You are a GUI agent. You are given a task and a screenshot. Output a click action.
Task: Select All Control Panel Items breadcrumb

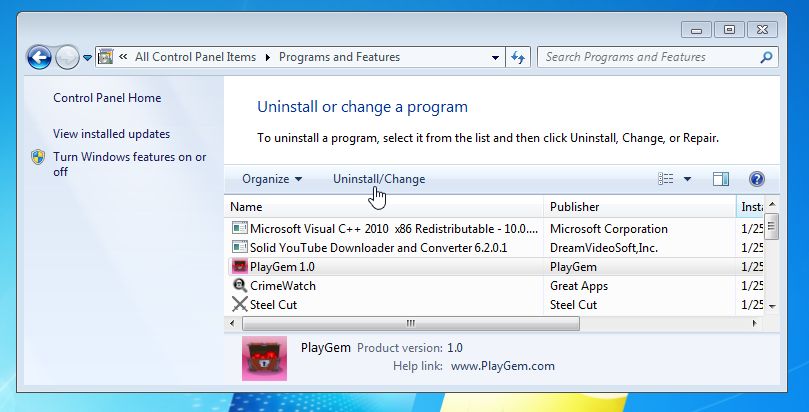[195, 57]
